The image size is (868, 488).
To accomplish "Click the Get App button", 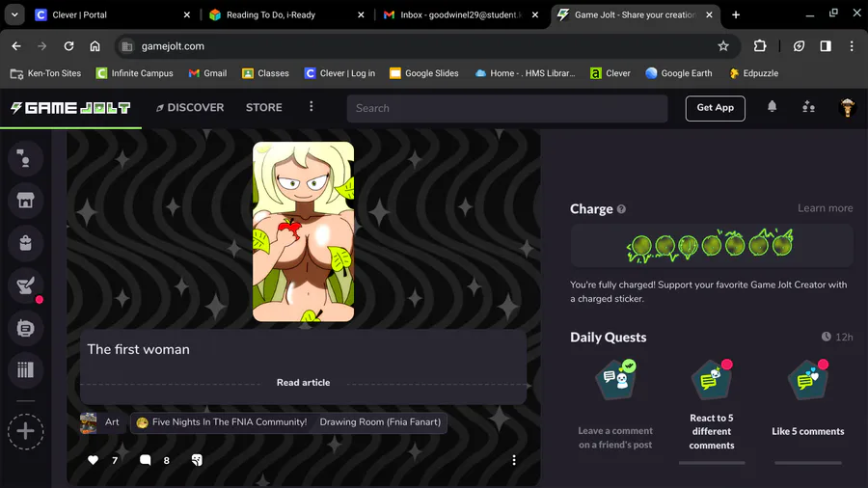I will pos(716,108).
